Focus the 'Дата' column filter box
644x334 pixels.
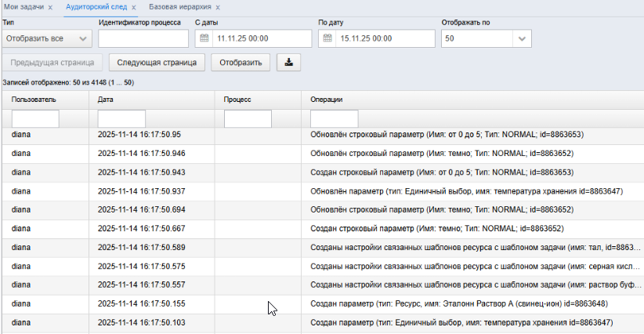tap(121, 118)
